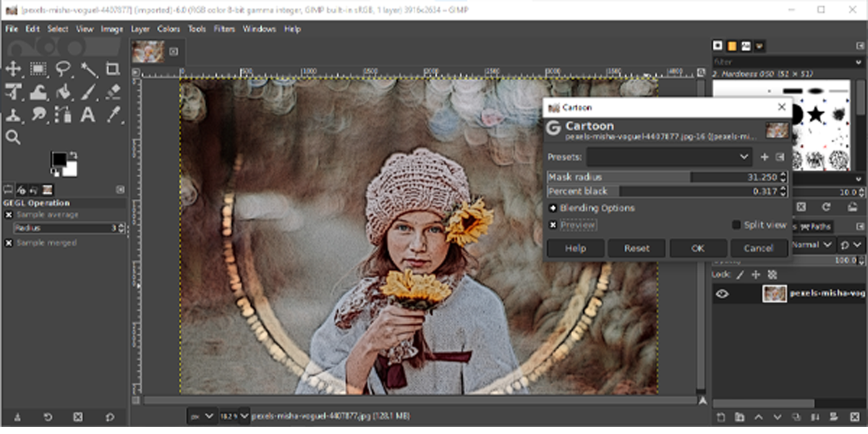Open the Fonts tab icon
Image resolution: width=868 pixels, height=434 pixels.
[x=746, y=46]
